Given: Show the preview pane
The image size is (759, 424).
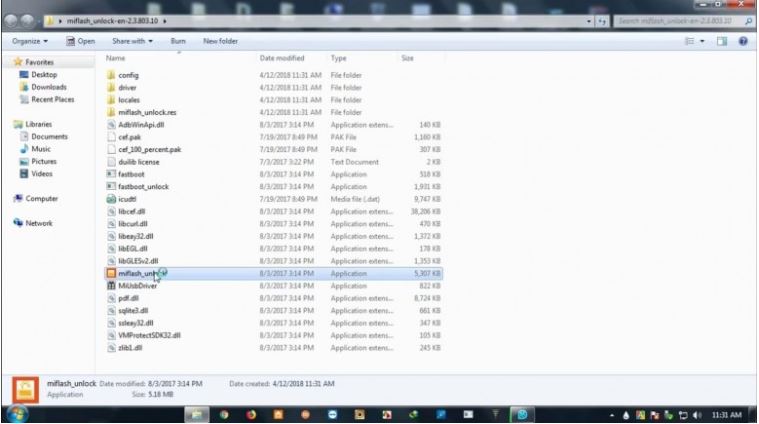Looking at the screenshot, I should [x=722, y=41].
